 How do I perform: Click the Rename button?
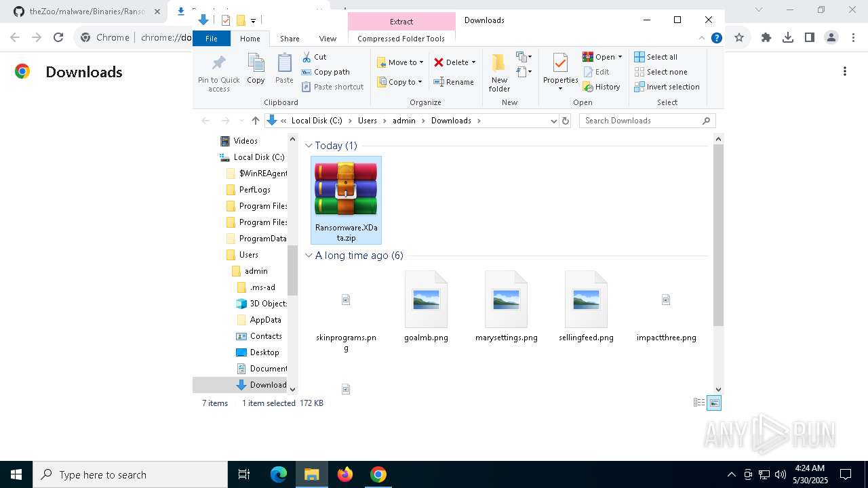454,82
